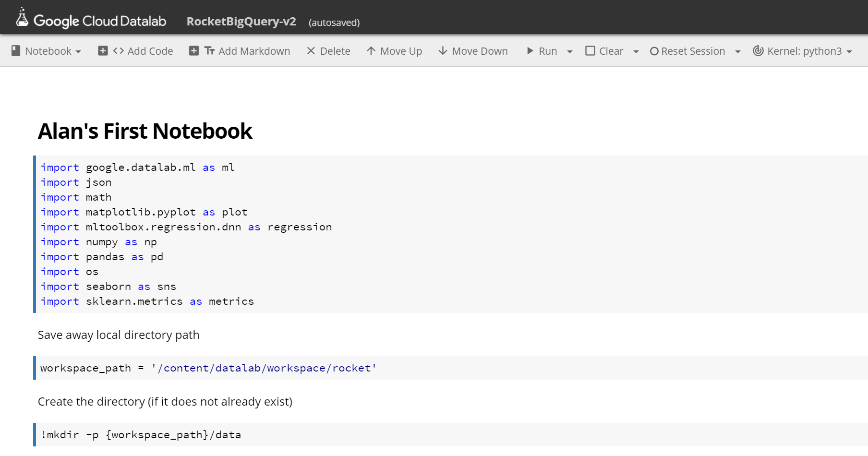This screenshot has width=868, height=456.
Task: Click the Add Code plus icon
Action: click(103, 51)
